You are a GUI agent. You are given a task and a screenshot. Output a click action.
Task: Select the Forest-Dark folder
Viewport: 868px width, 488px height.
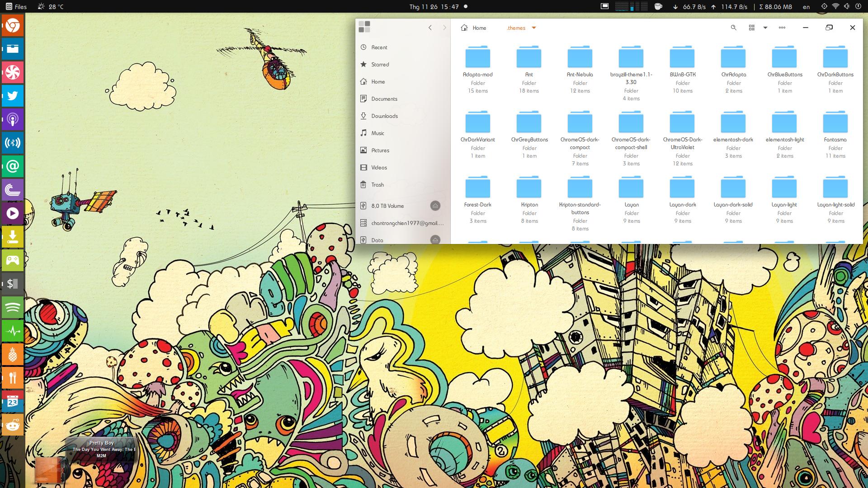[x=478, y=199]
